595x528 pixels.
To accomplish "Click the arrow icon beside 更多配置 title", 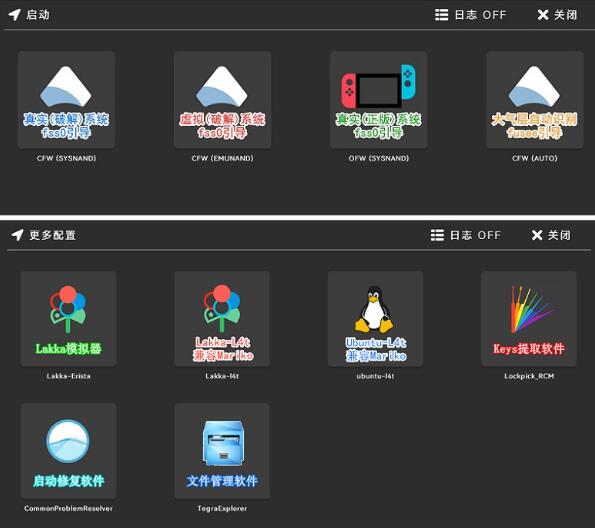I will pos(17,235).
